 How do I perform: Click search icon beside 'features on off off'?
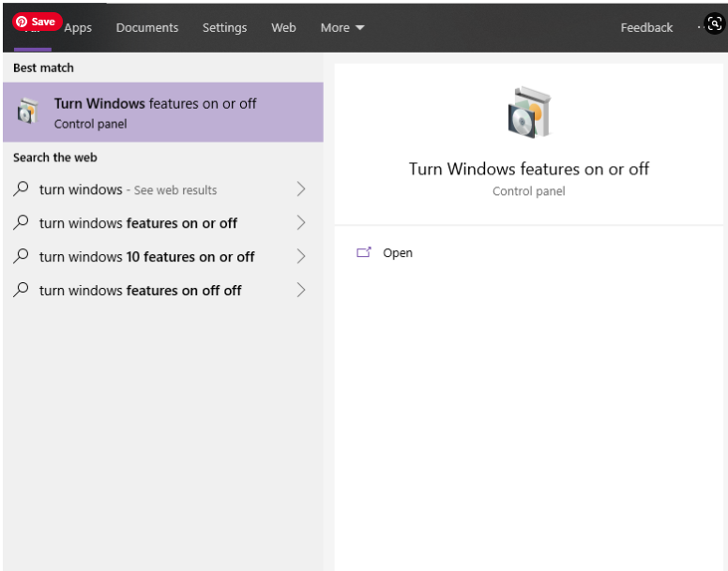(x=21, y=290)
